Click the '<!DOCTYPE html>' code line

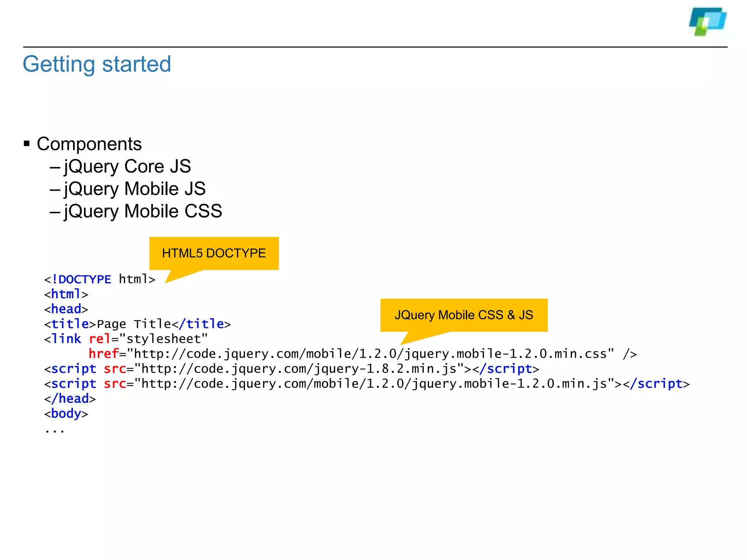coord(100,279)
